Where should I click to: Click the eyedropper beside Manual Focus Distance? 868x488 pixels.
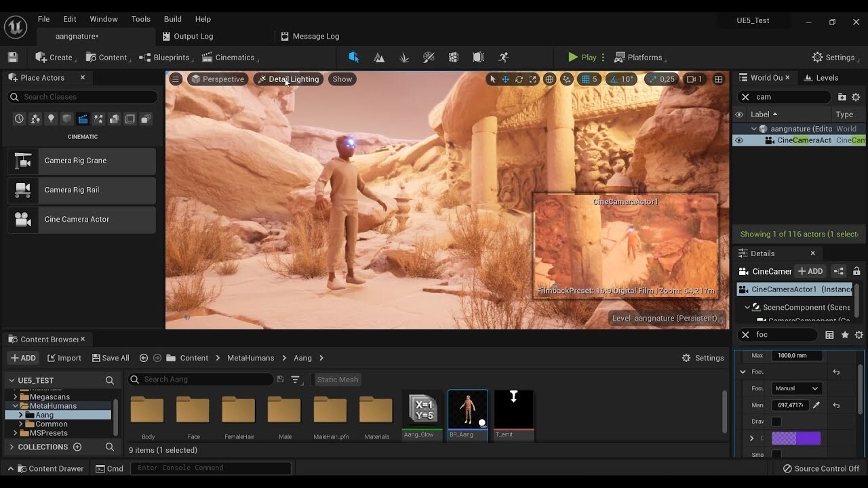[816, 405]
